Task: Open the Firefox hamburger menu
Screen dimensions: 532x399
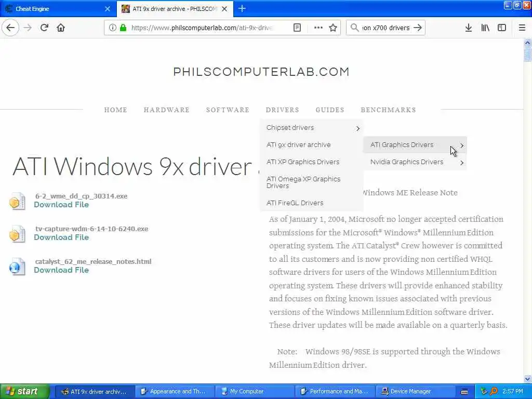Action: pyautogui.click(x=522, y=28)
